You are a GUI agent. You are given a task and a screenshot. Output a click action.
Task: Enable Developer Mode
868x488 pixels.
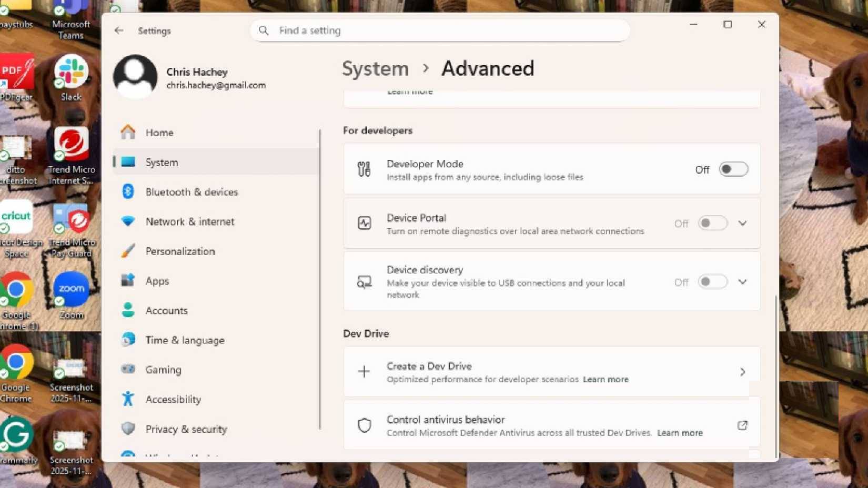click(x=733, y=169)
